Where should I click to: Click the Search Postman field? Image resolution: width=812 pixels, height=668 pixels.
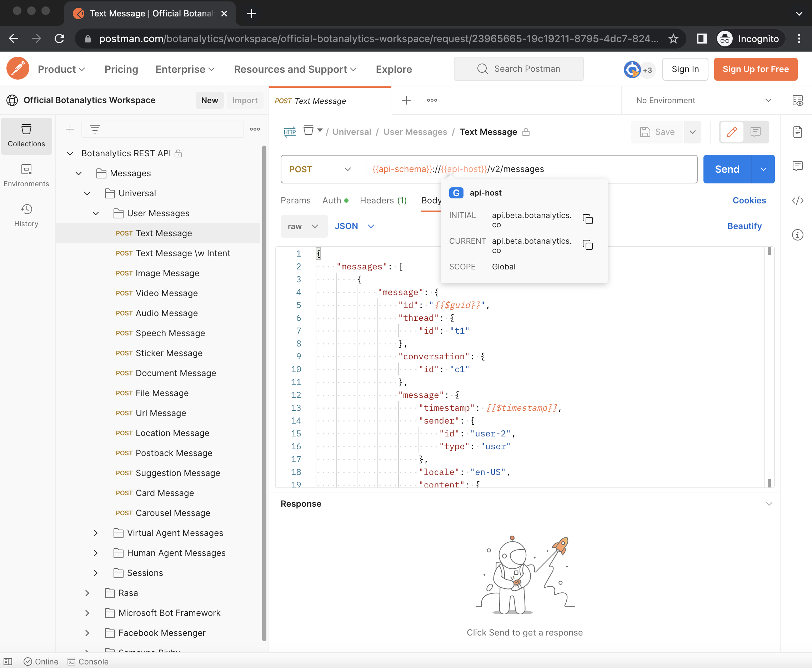[518, 69]
